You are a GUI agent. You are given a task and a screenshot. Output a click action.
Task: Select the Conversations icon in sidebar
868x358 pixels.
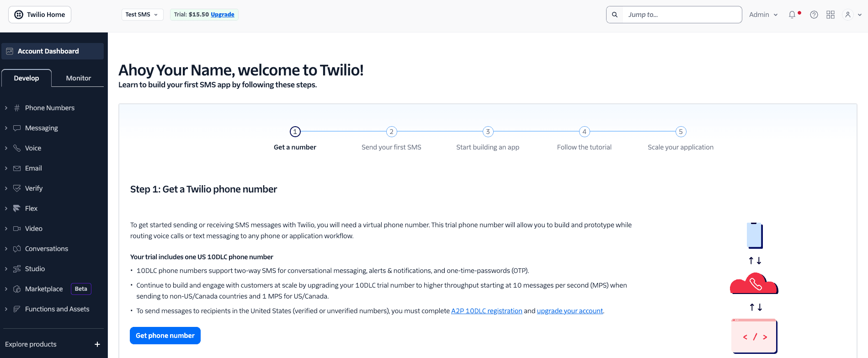click(16, 248)
